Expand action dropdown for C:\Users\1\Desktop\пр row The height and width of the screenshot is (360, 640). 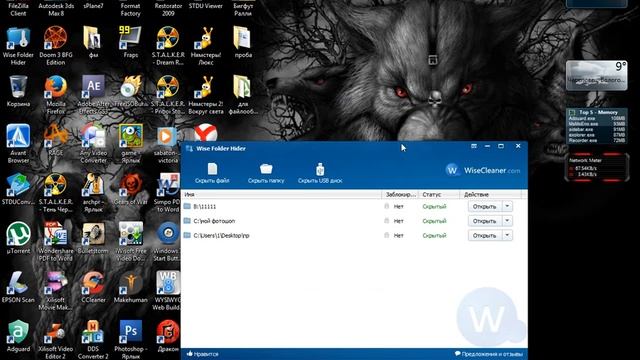click(507, 236)
